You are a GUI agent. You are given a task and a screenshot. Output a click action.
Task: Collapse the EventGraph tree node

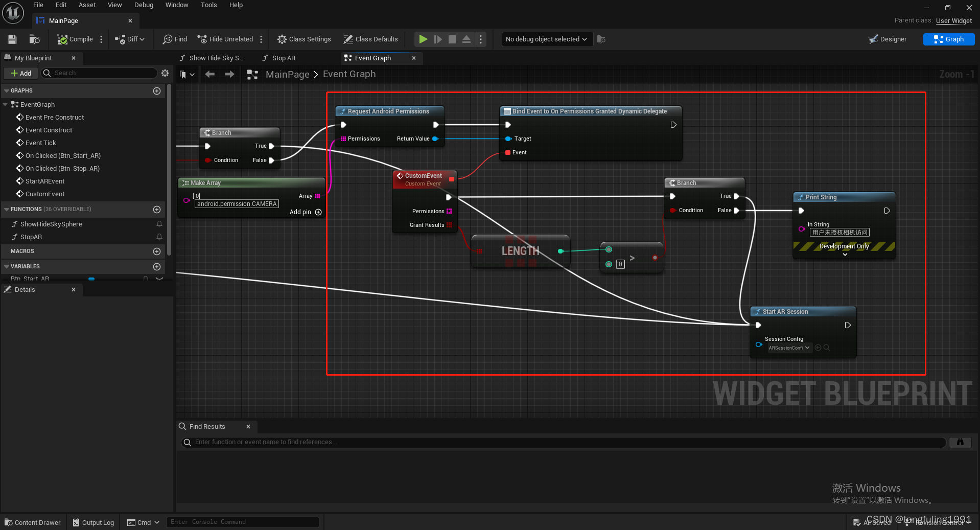pos(5,104)
